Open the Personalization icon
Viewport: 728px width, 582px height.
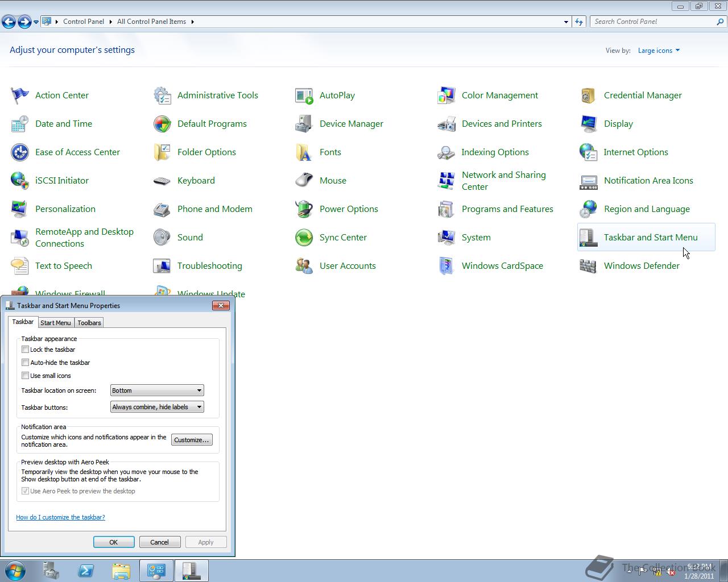(x=20, y=209)
